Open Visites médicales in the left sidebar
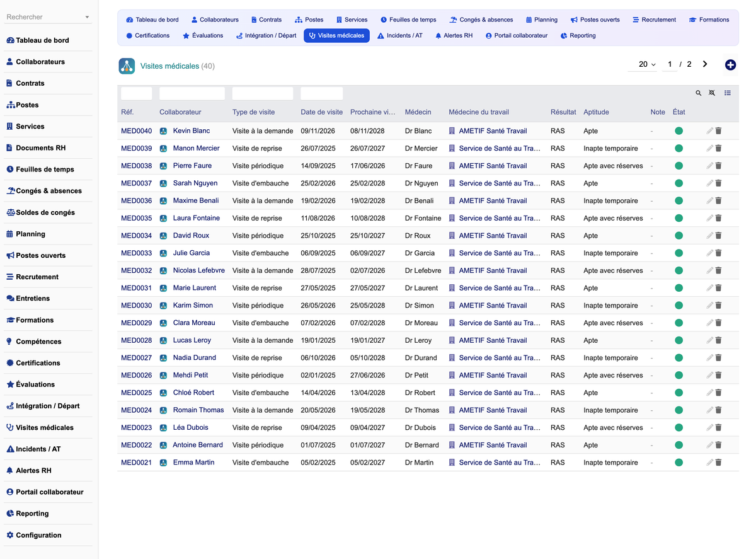Image resolution: width=756 pixels, height=559 pixels. click(40, 427)
